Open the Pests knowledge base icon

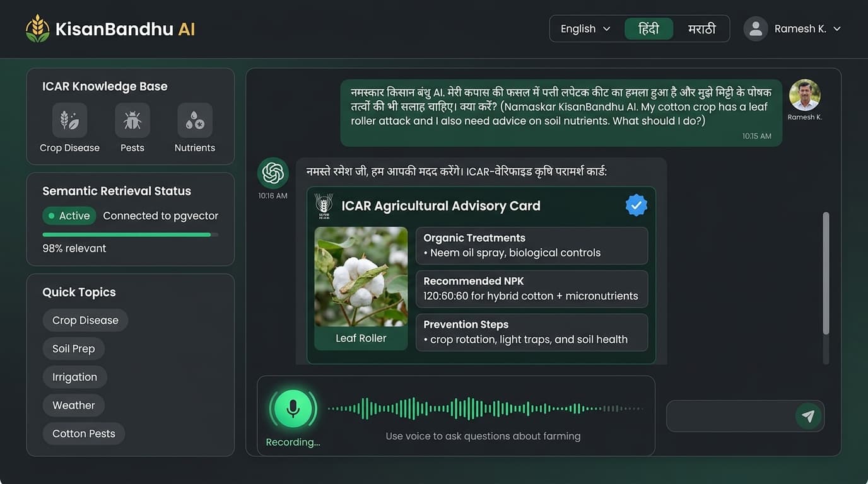pos(132,120)
